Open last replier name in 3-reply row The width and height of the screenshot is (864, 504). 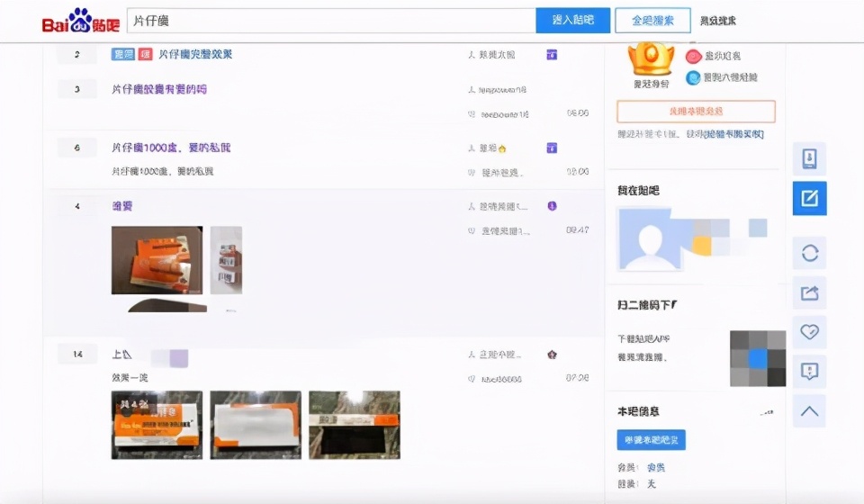[x=505, y=114]
